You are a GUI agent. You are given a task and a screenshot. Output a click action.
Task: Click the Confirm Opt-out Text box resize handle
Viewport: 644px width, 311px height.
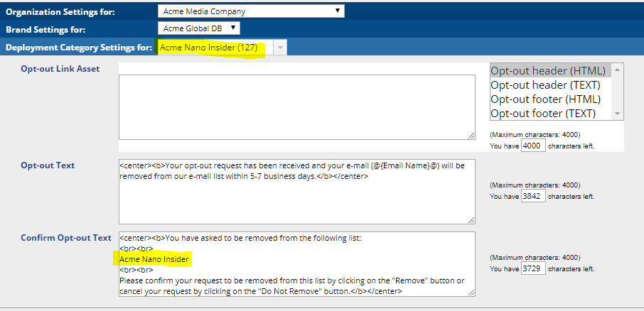tap(471, 293)
